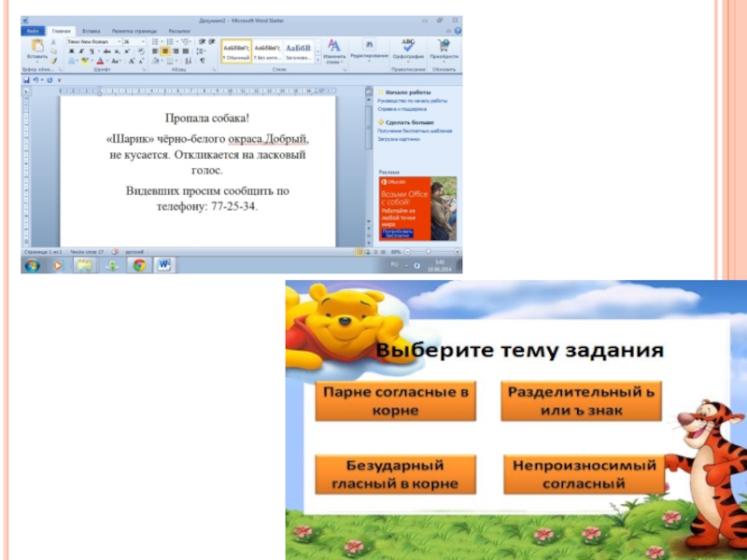Toggle underline (Ч) formatting
Screen dimensions: 747x560
(x=92, y=51)
